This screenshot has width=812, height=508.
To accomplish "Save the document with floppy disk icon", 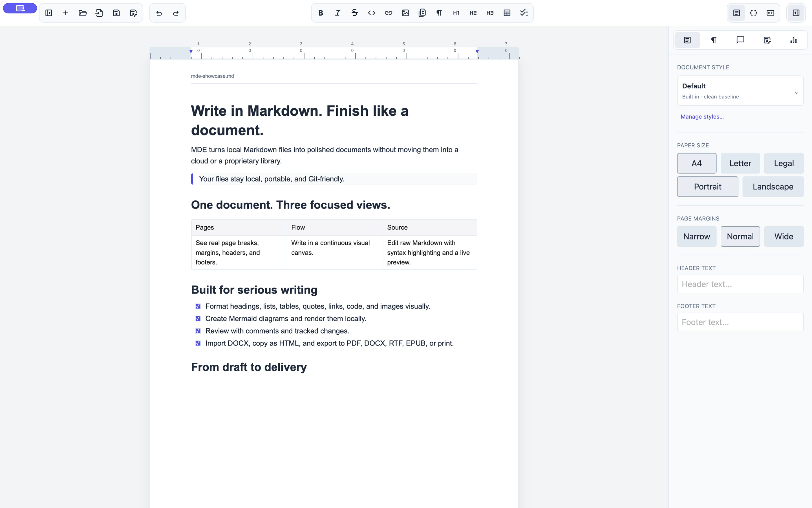I will (116, 13).
